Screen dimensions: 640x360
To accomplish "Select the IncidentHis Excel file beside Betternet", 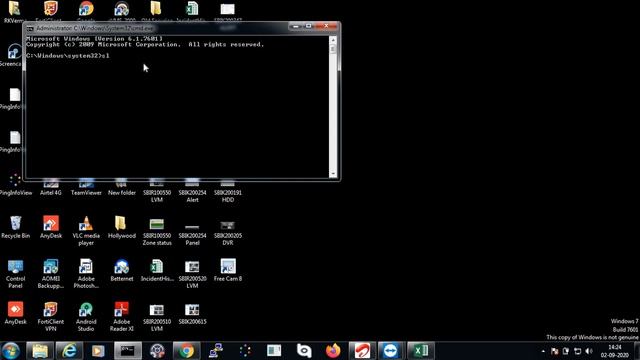I will tap(157, 270).
